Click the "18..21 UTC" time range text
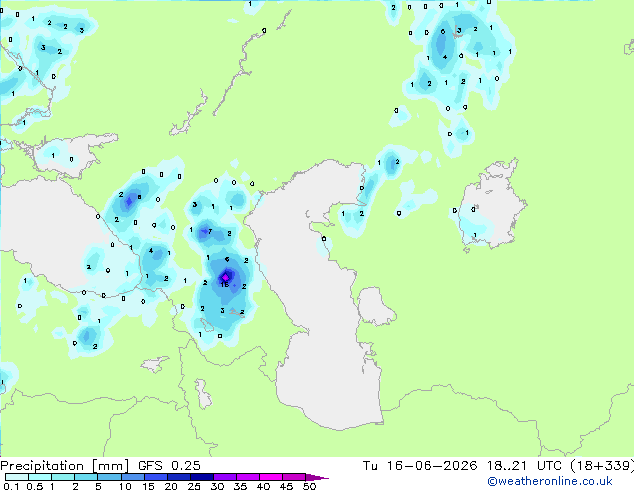The image size is (634, 490). tap(524, 466)
